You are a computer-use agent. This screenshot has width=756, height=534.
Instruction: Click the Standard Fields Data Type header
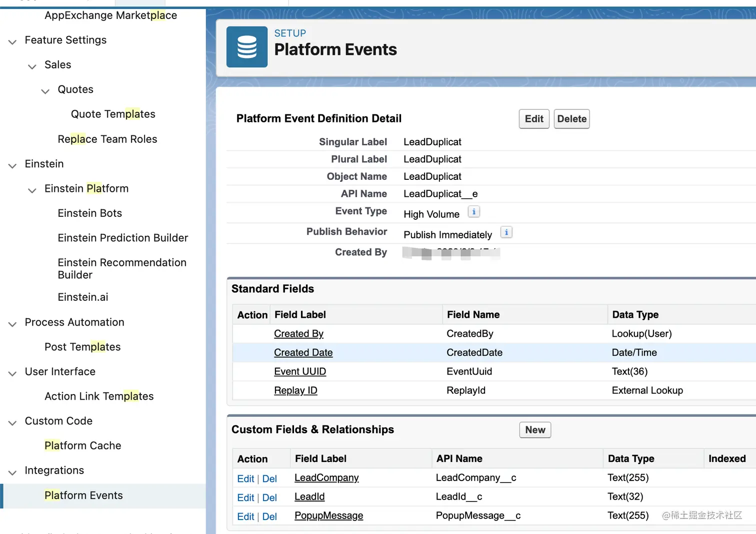[x=635, y=315]
